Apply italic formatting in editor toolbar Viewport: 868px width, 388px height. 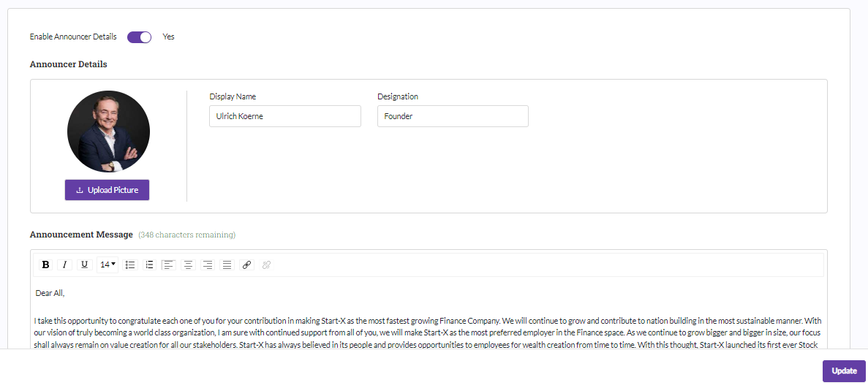pos(65,265)
